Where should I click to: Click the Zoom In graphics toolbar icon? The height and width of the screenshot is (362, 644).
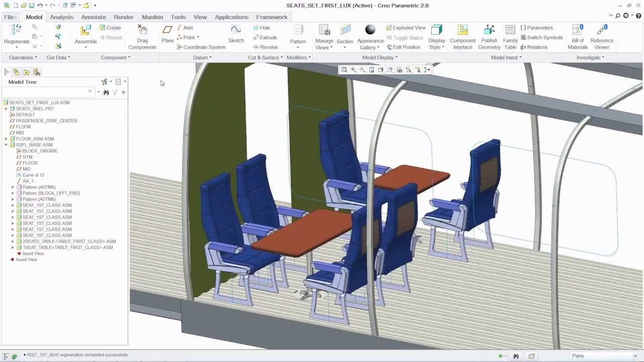click(354, 70)
